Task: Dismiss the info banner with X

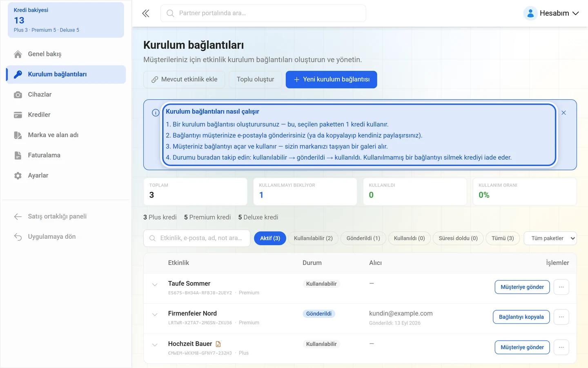Action: 563,113
